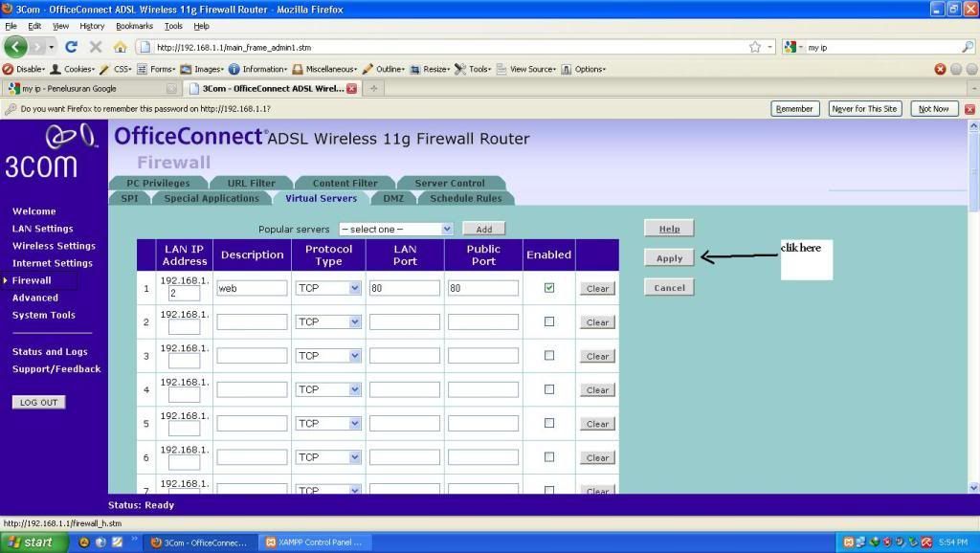Reload the page with the refresh icon

click(71, 46)
